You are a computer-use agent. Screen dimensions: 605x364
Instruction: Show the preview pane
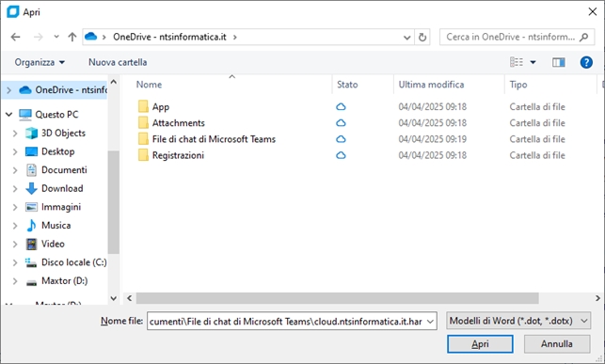pos(558,62)
